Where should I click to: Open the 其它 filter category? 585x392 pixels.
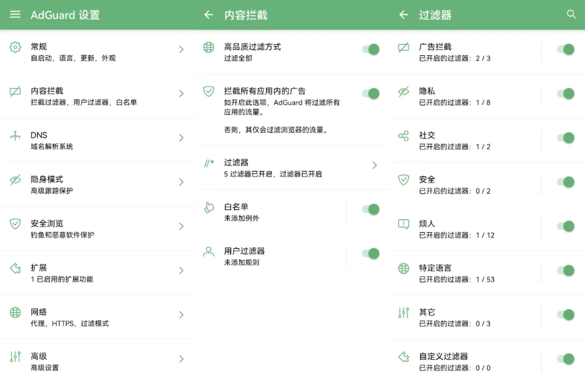tap(466, 317)
